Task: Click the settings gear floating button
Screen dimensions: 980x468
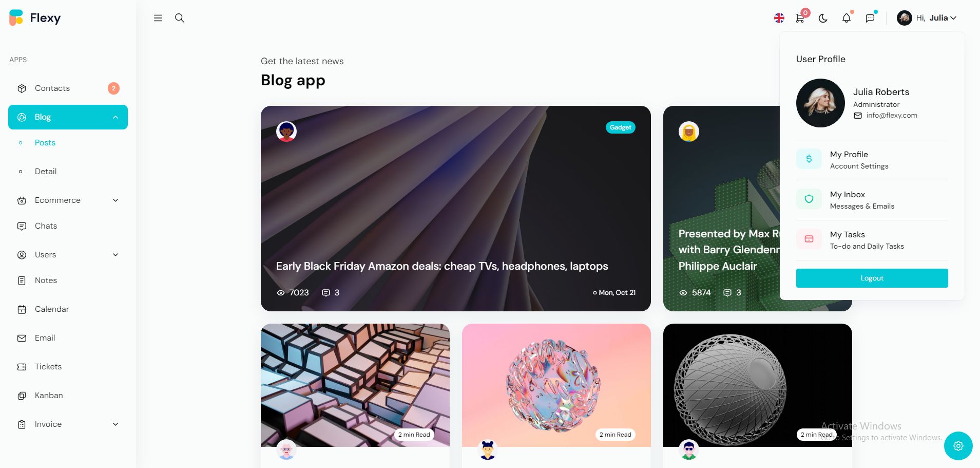Action: click(958, 446)
